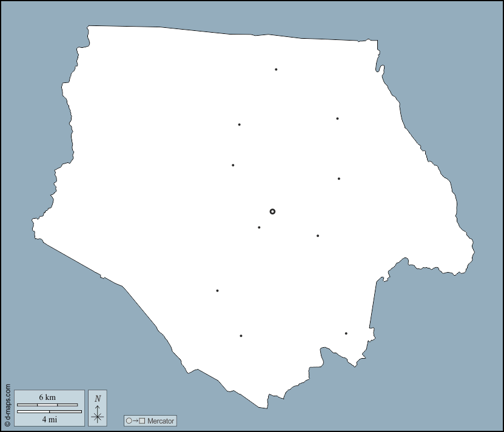The height and width of the screenshot is (432, 504).
Task: Click the southernmost dot in the map's west half
Action: click(241, 336)
